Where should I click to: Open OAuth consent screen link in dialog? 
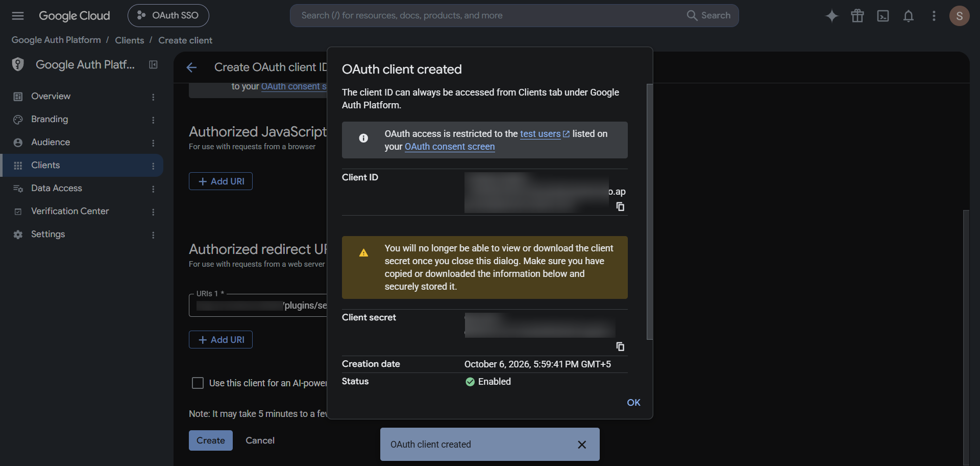(x=450, y=147)
